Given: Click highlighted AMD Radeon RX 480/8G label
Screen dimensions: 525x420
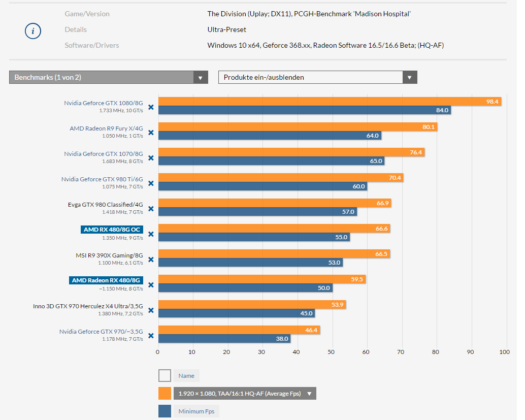Looking at the screenshot, I should click(106, 280).
